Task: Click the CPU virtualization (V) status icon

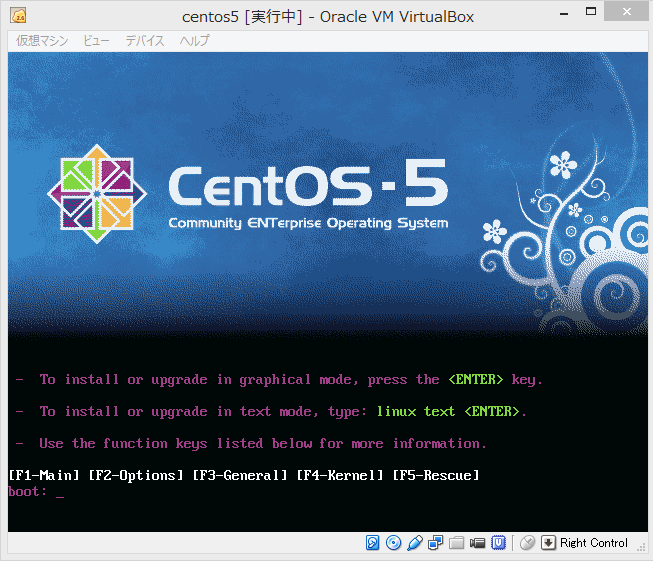Action: [x=498, y=543]
